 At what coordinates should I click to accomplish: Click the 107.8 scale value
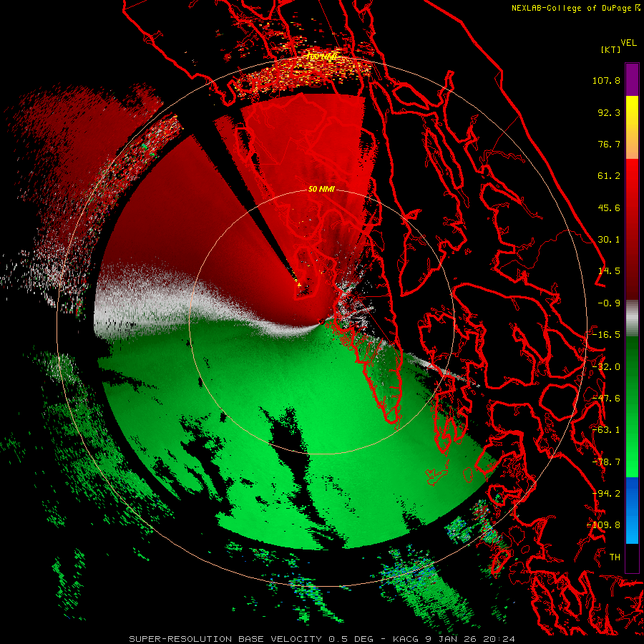[606, 80]
